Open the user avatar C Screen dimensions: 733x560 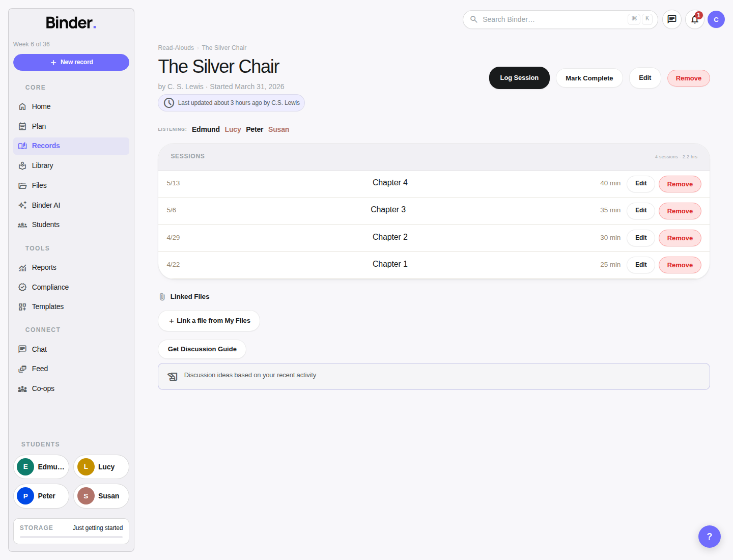pos(716,19)
